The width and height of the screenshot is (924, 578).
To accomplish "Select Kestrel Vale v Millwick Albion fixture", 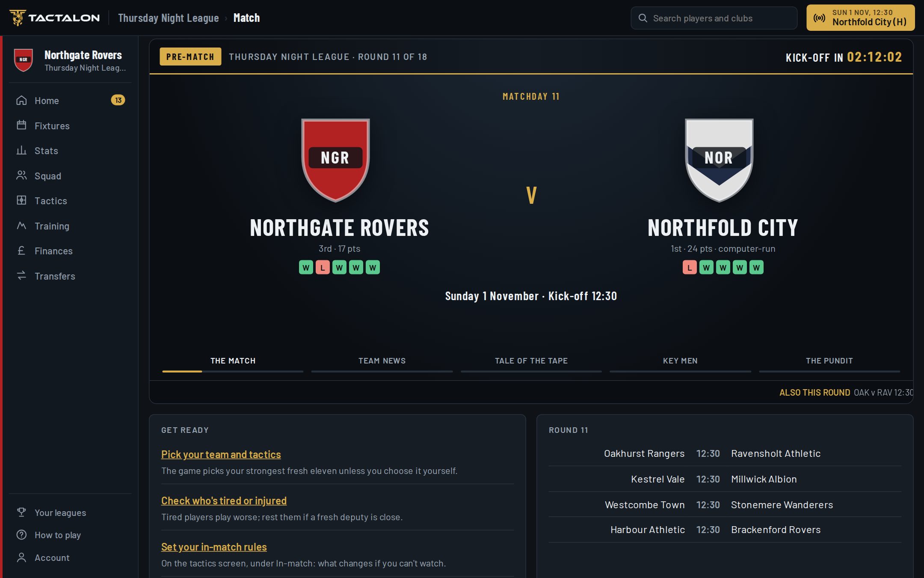I will click(725, 479).
